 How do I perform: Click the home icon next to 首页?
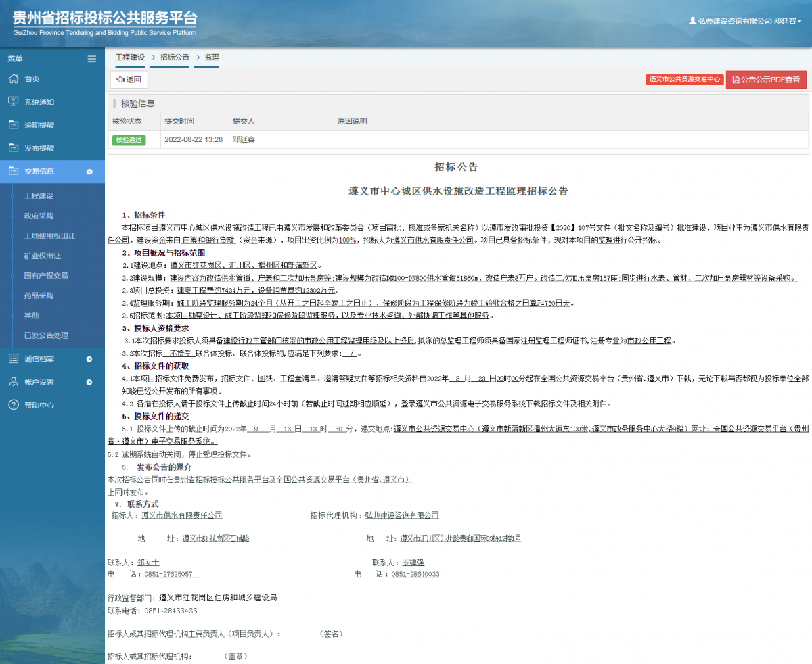[x=14, y=79]
